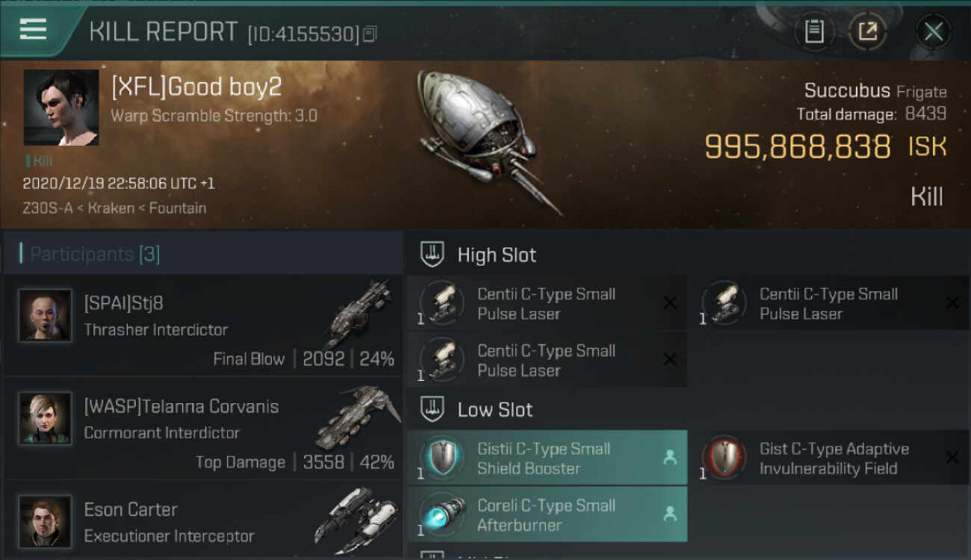The width and height of the screenshot is (971, 560).
Task: Click the X on Gist Adaptive Invulnerability Field
Action: point(952,458)
